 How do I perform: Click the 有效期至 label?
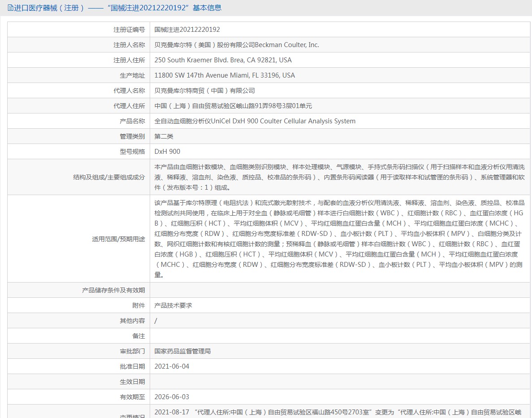coord(132,397)
